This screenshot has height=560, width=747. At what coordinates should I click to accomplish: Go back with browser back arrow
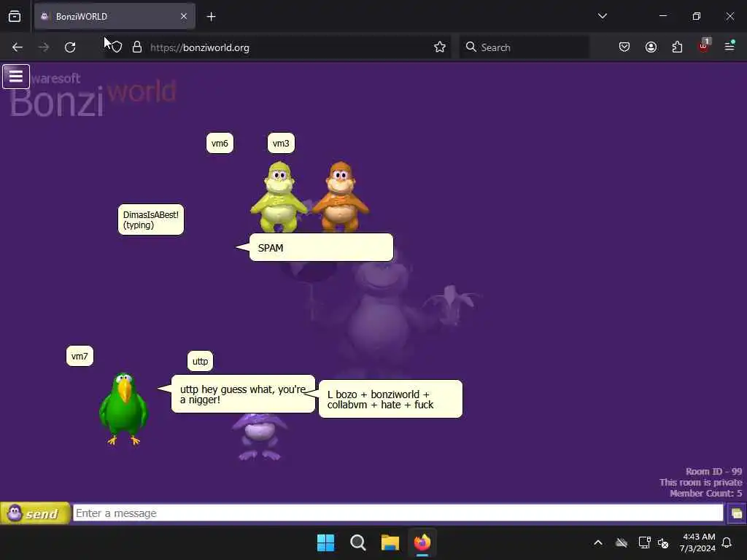[x=18, y=47]
